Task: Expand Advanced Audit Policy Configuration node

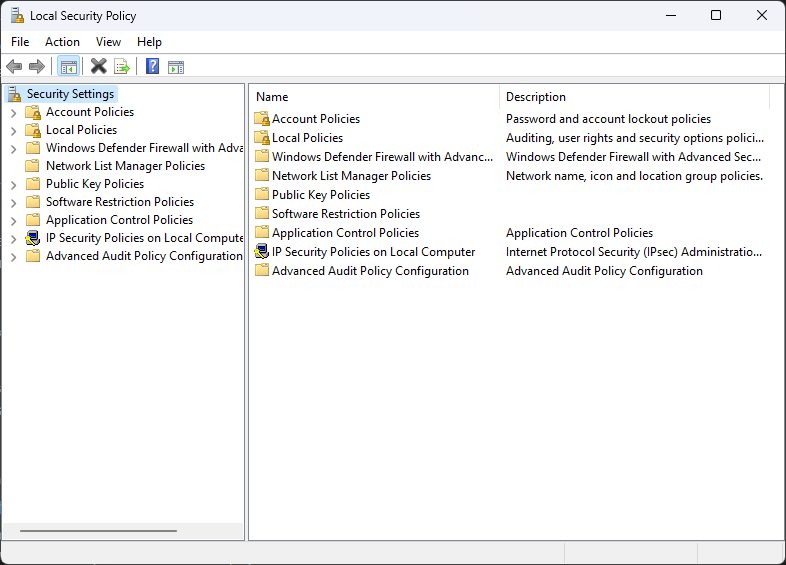Action: [13, 257]
